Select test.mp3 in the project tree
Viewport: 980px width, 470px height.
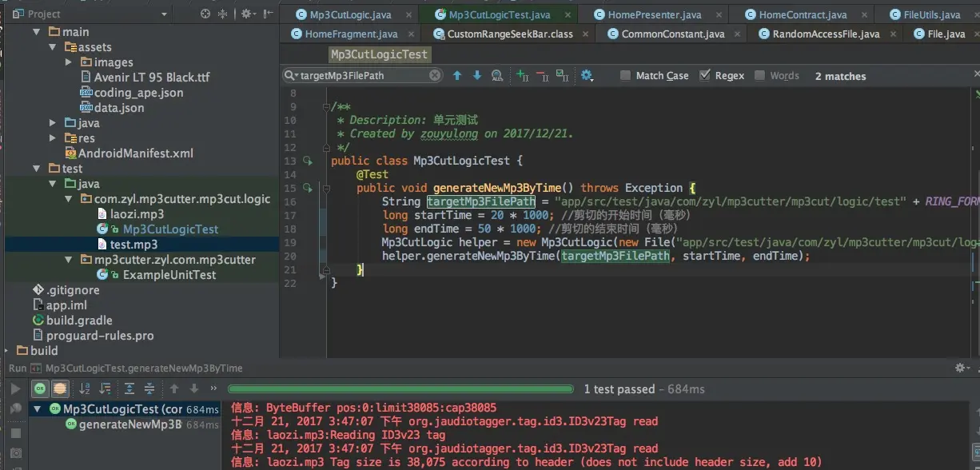127,245
